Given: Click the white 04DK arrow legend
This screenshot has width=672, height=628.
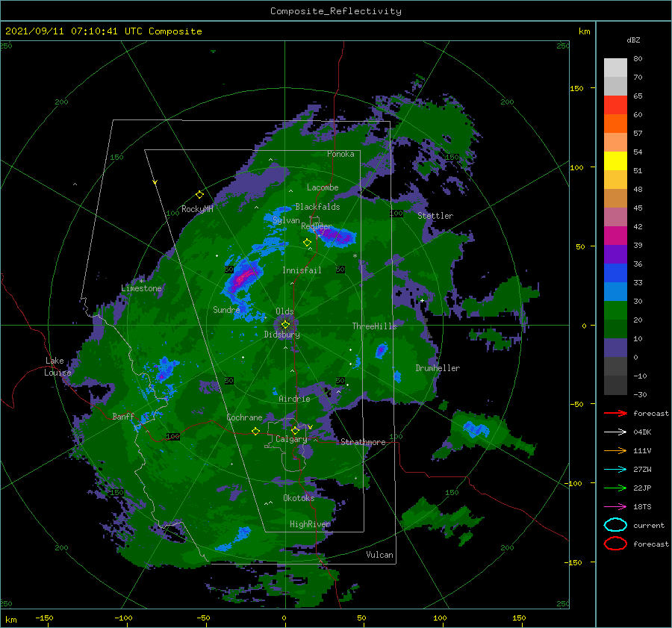Looking at the screenshot, I should [615, 432].
